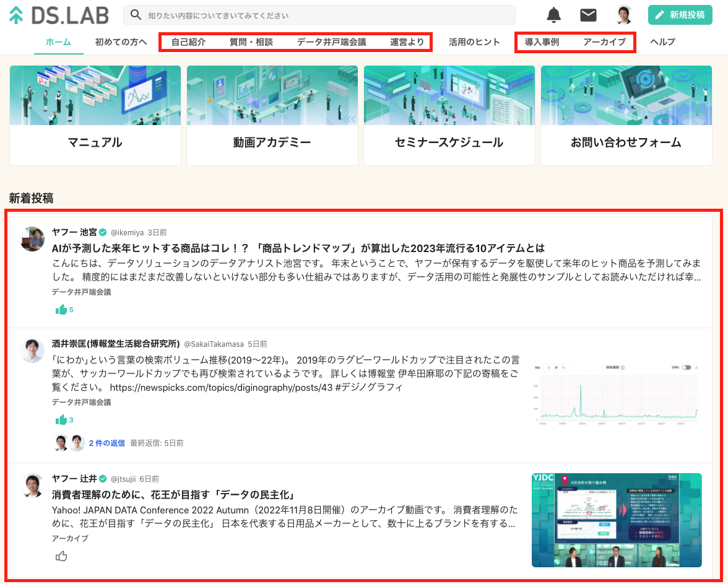The image size is (728, 584).
Task: Click the magnifier icon in the search bar
Action: click(x=136, y=14)
